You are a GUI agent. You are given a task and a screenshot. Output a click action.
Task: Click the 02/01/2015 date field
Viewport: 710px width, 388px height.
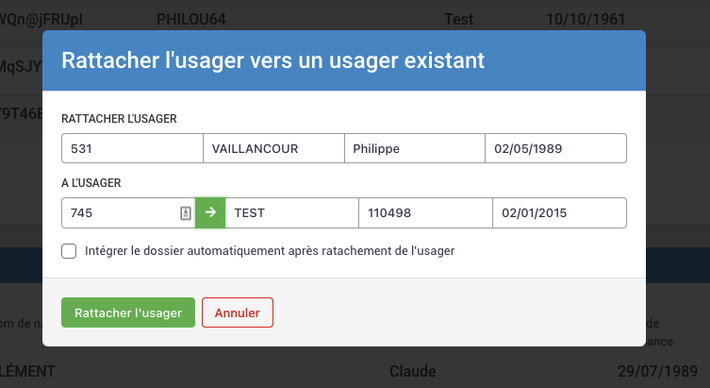tap(559, 213)
